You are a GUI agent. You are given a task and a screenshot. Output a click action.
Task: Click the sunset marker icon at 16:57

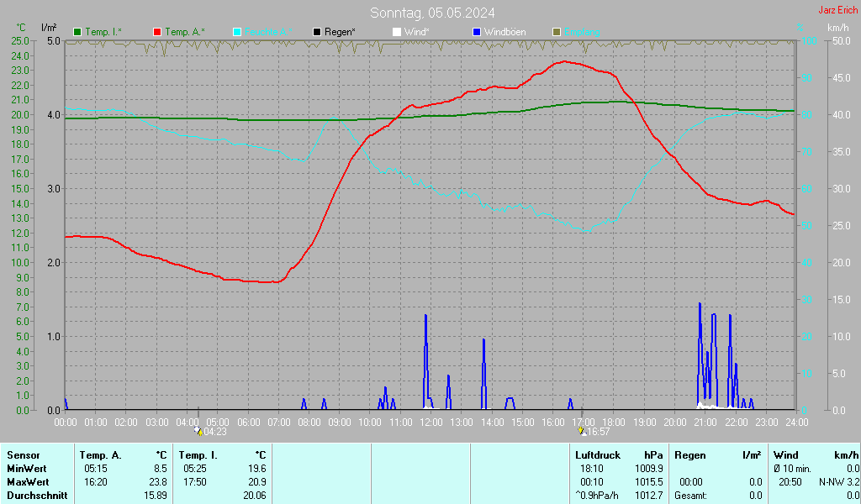[x=582, y=431]
